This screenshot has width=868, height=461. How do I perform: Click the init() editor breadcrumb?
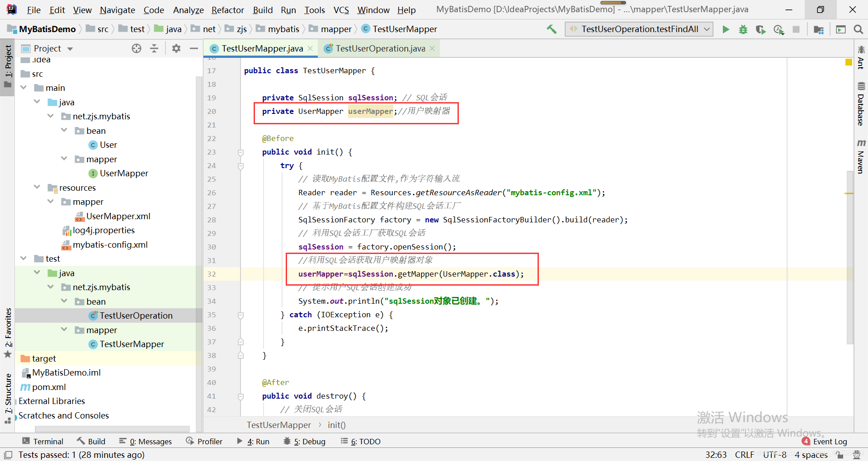click(336, 425)
